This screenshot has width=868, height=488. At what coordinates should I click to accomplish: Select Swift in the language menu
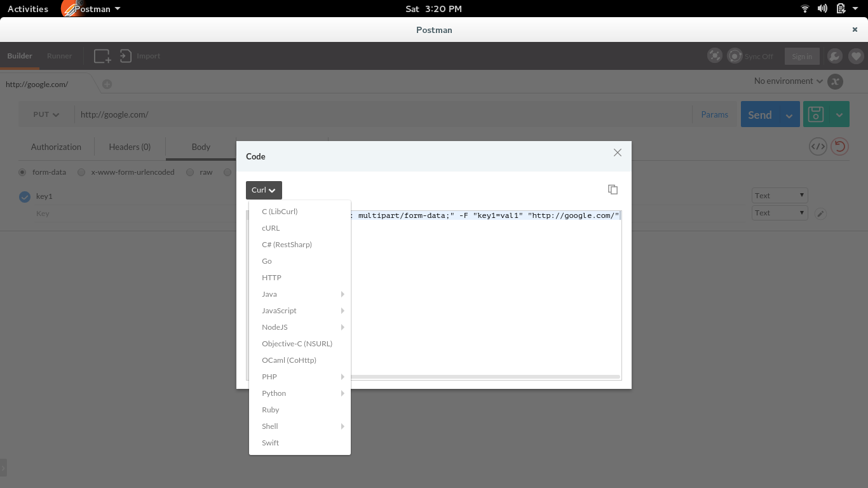tap(300, 443)
